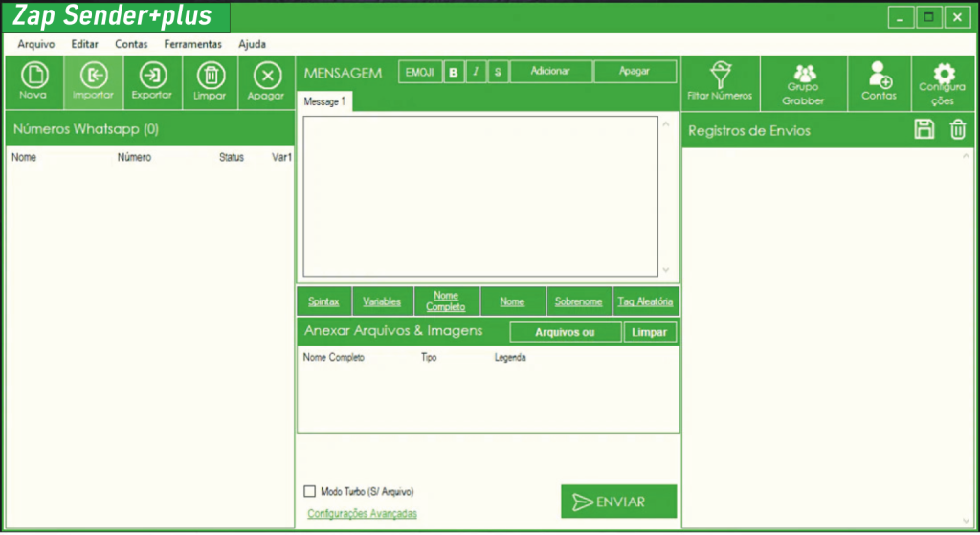Close the Zap Sender window
Screen dimensions: 980x535
[x=957, y=17]
